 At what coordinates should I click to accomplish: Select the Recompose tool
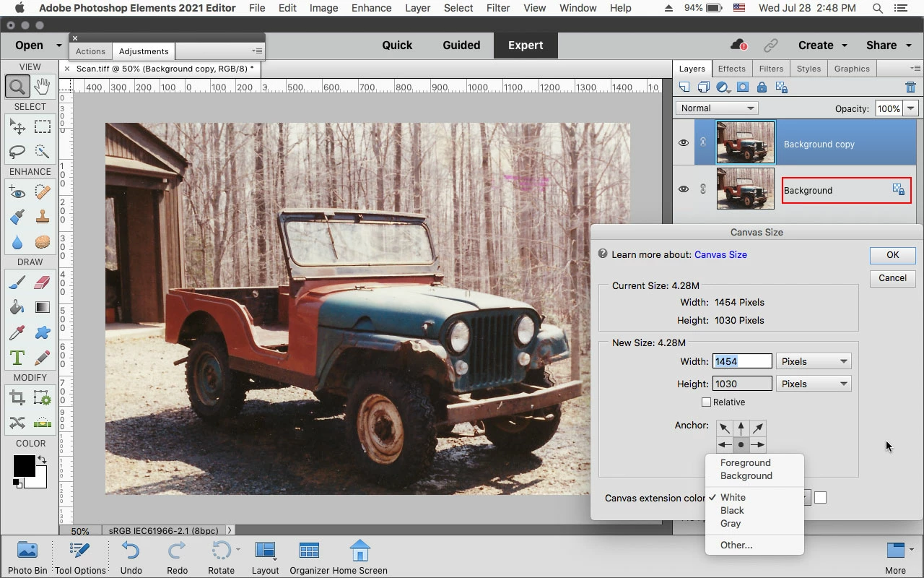coord(43,398)
